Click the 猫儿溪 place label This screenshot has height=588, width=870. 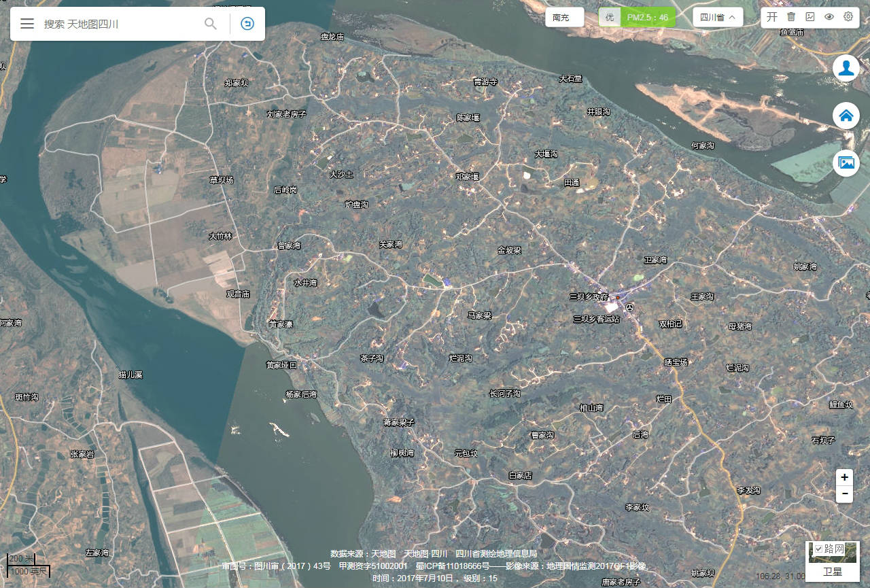click(130, 375)
